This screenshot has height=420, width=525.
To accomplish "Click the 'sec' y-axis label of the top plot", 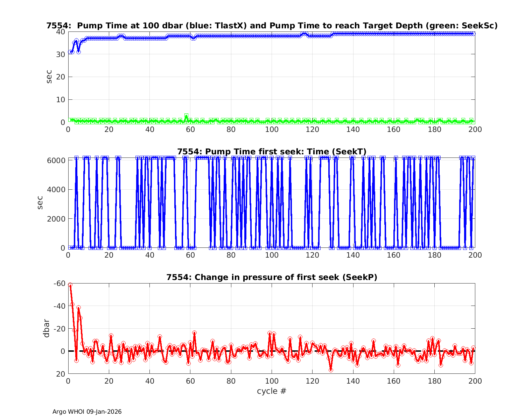I will [49, 77].
